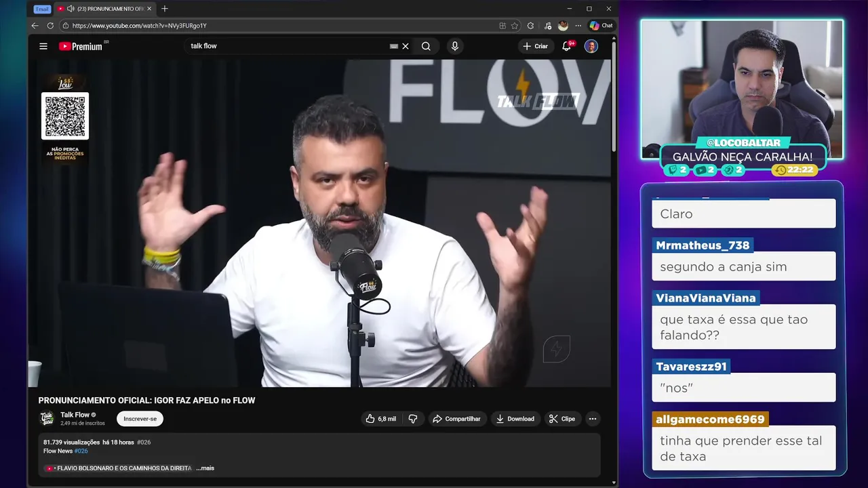The width and height of the screenshot is (868, 488).
Task: Click the video player area
Action: click(319, 223)
